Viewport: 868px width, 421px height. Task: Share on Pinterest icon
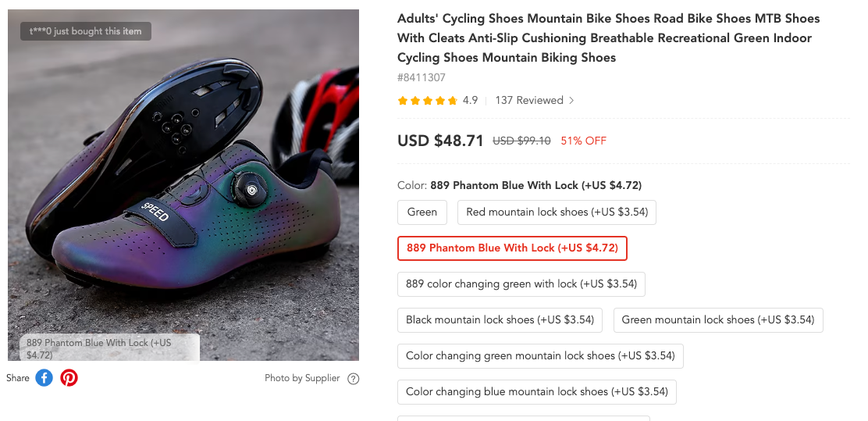click(69, 378)
